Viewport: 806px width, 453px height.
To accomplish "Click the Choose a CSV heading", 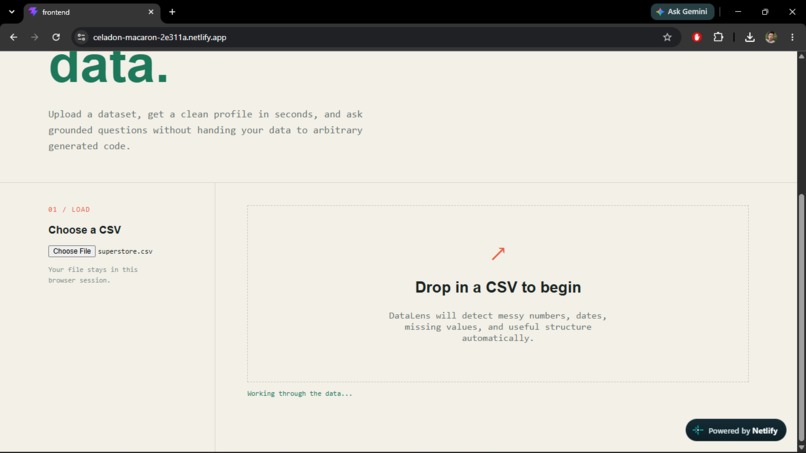I will click(85, 230).
